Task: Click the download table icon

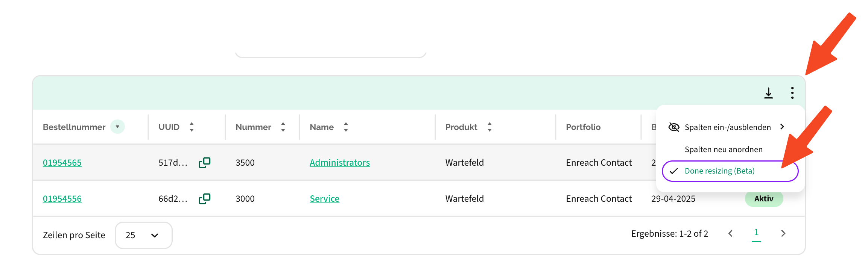Action: click(768, 93)
